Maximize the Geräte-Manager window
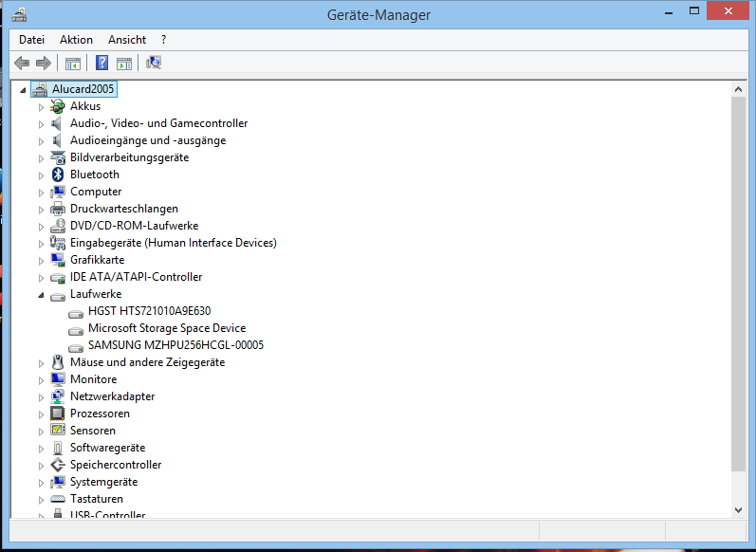 694,11
